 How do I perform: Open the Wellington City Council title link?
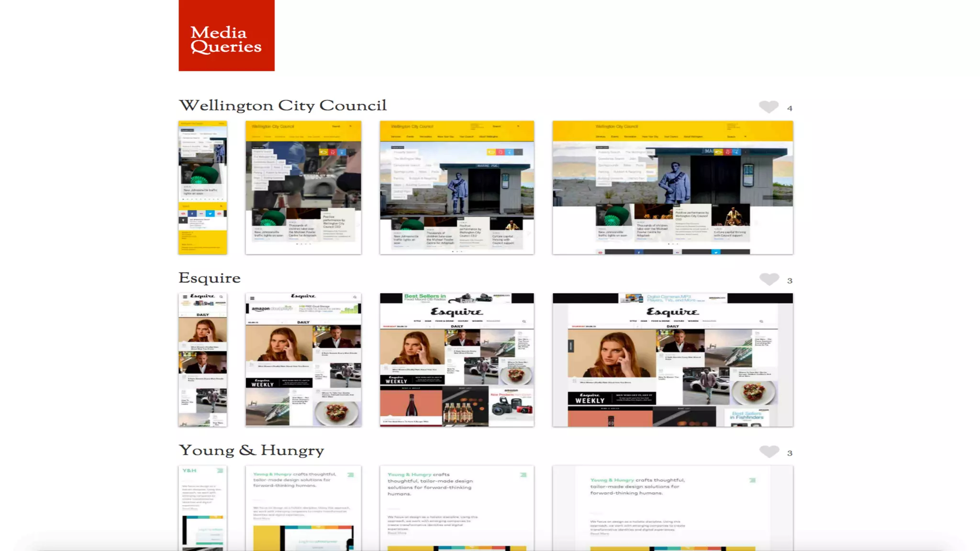(282, 105)
